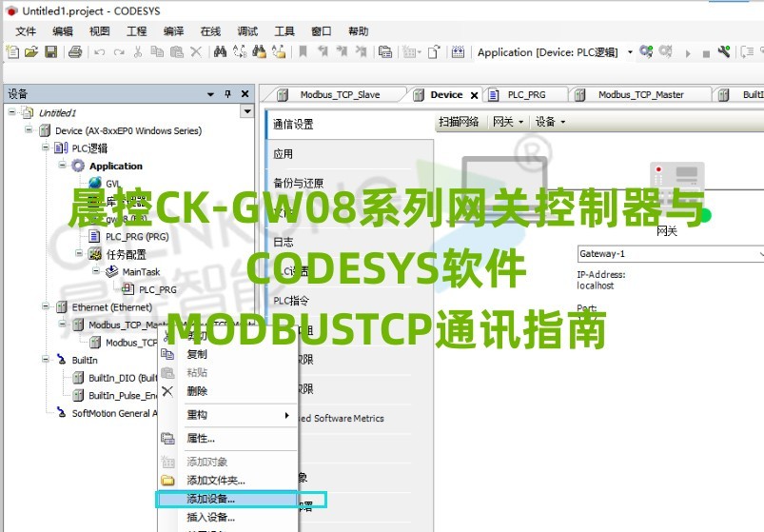Collapse the 任务配置 node

click(x=79, y=253)
